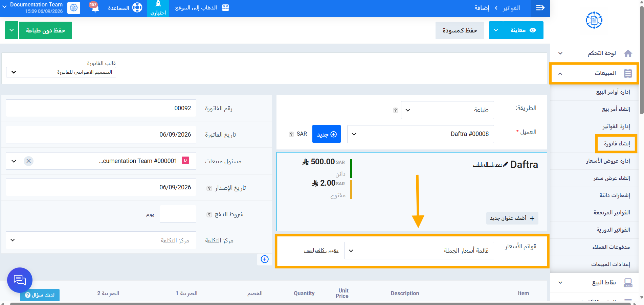
Task: Click the حفظ كمسودة button
Action: point(460,30)
